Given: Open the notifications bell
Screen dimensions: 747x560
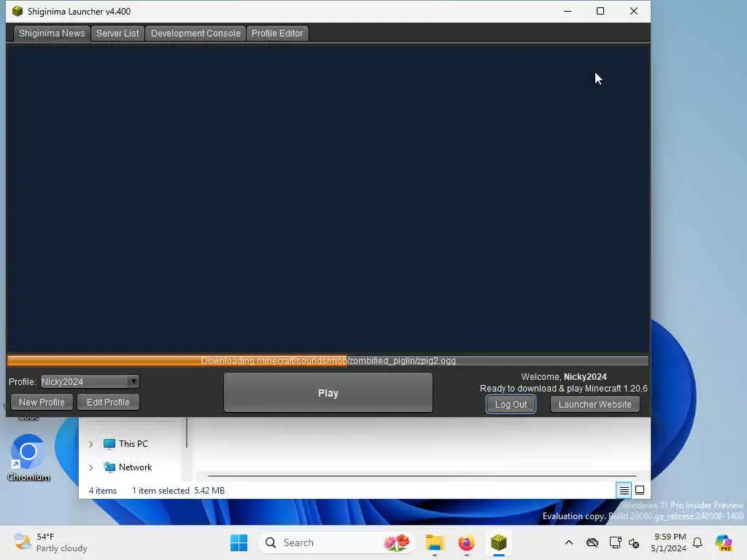Looking at the screenshot, I should [x=697, y=542].
